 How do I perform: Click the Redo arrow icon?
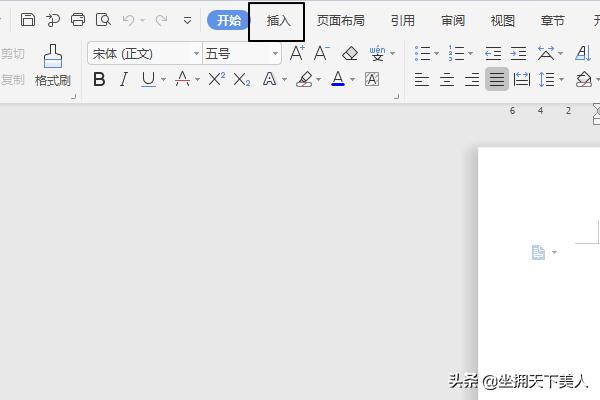coord(161,20)
